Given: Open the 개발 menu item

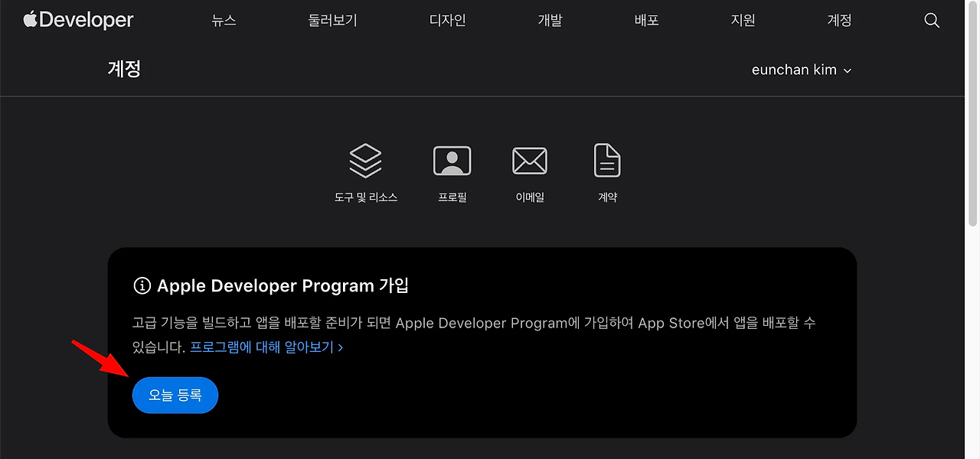Looking at the screenshot, I should (550, 21).
